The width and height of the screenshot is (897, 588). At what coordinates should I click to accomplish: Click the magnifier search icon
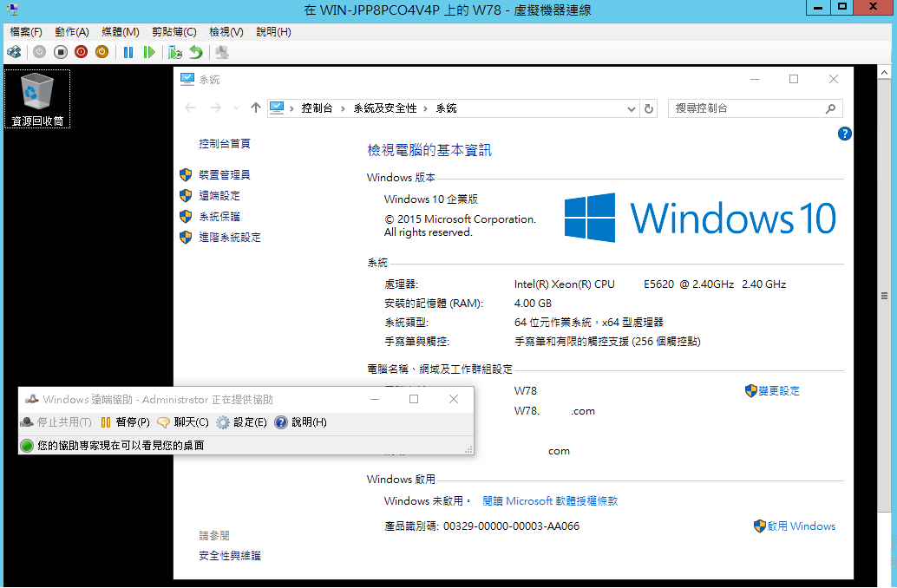tap(831, 108)
